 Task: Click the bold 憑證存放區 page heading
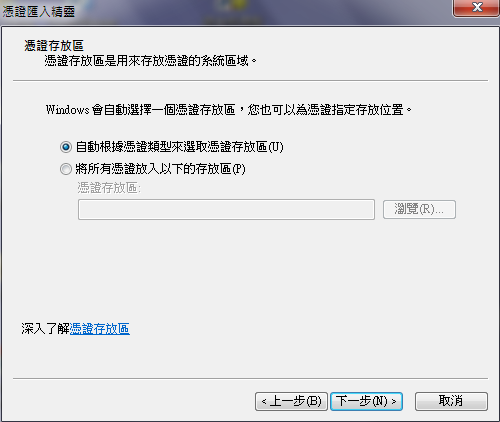click(x=54, y=46)
